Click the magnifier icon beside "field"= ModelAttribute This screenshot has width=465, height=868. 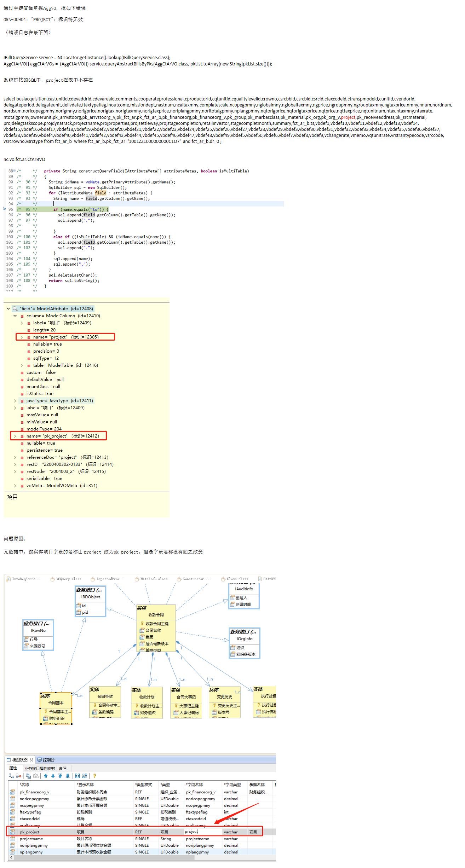[15, 308]
